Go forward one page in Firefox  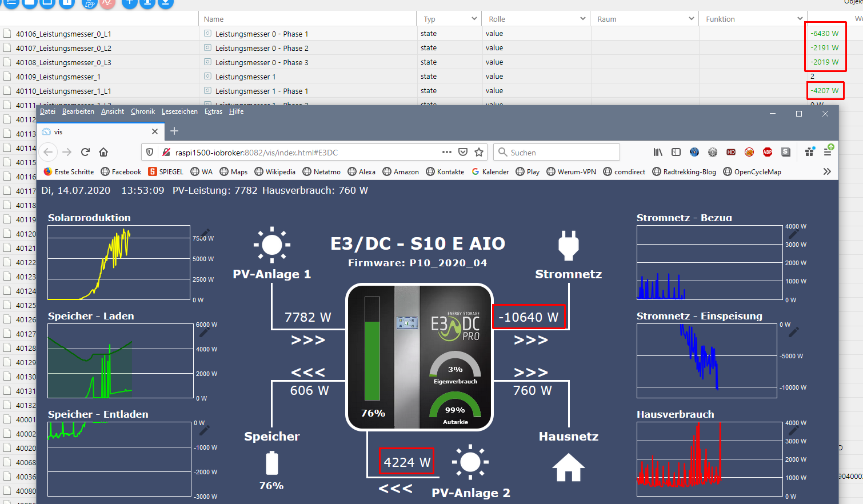click(x=67, y=152)
